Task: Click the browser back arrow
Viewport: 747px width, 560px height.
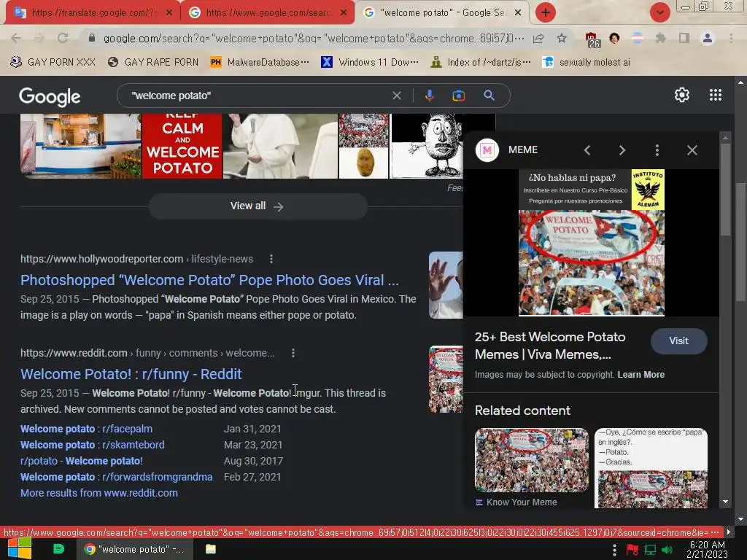Action: pyautogui.click(x=16, y=38)
